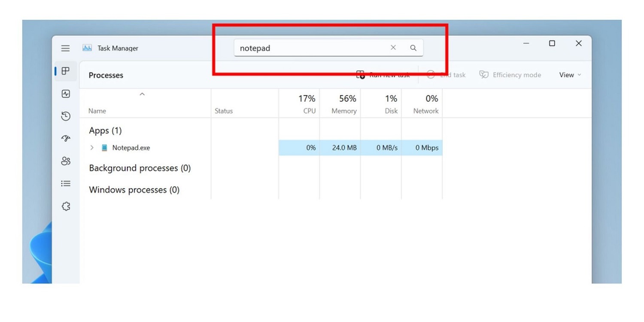Click the Task Manager app icon
The width and height of the screenshot is (644, 322).
[x=87, y=48]
